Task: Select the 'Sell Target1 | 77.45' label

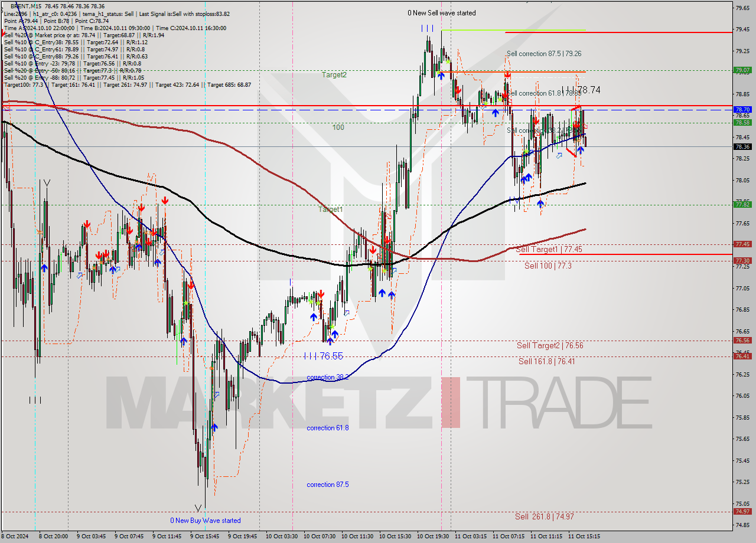Action: 549,250
